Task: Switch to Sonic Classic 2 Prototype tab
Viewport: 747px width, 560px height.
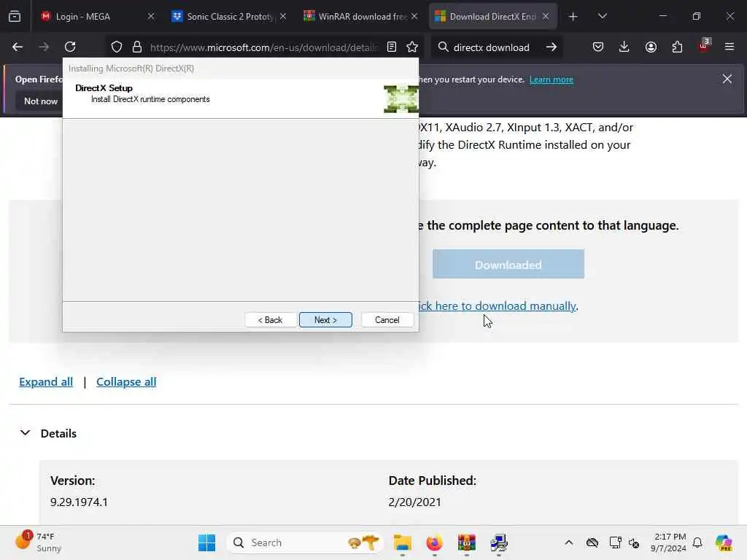Action: pos(230,16)
